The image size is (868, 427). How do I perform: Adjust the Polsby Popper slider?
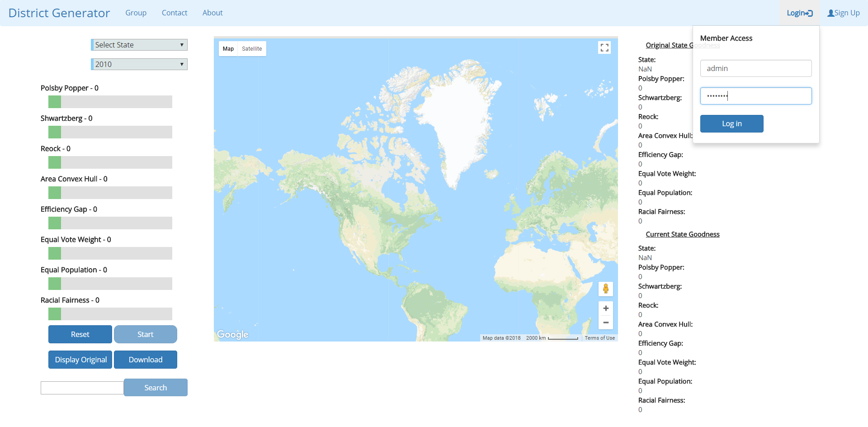click(55, 102)
